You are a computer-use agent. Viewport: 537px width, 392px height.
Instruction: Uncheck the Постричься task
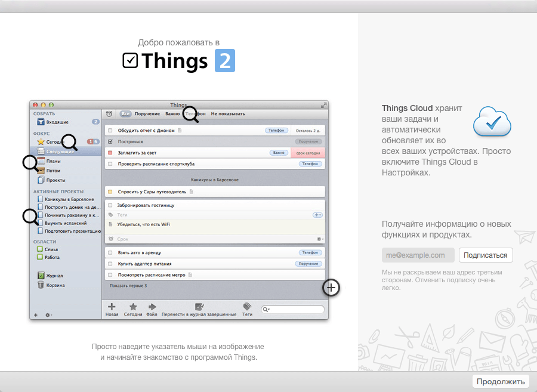pos(110,141)
